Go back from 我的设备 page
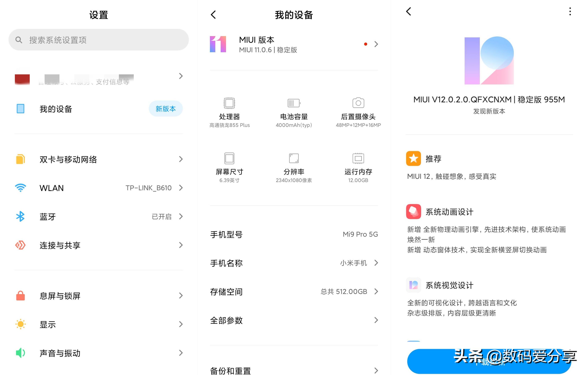This screenshot has height=375, width=588. pyautogui.click(x=213, y=15)
